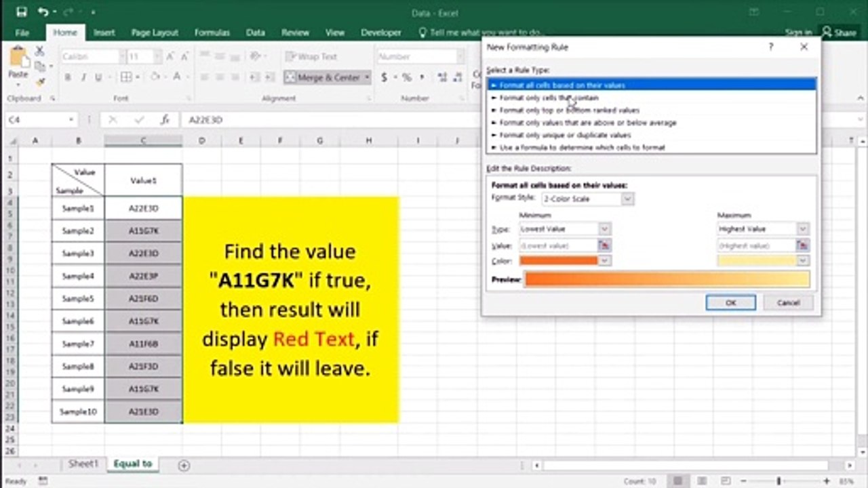Select 'Format only top or bottom ranked values'
868x488 pixels.
[x=652, y=110]
